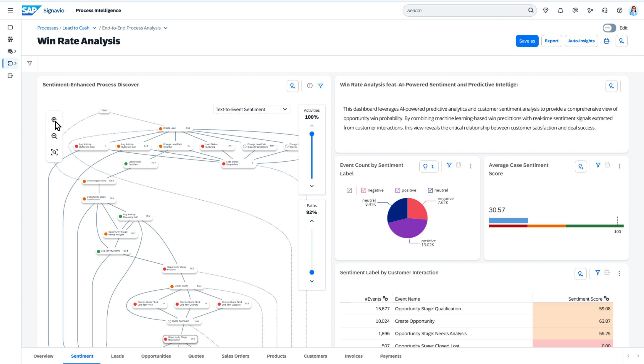
Task: Switch to the Overview tab
Action: point(43,356)
